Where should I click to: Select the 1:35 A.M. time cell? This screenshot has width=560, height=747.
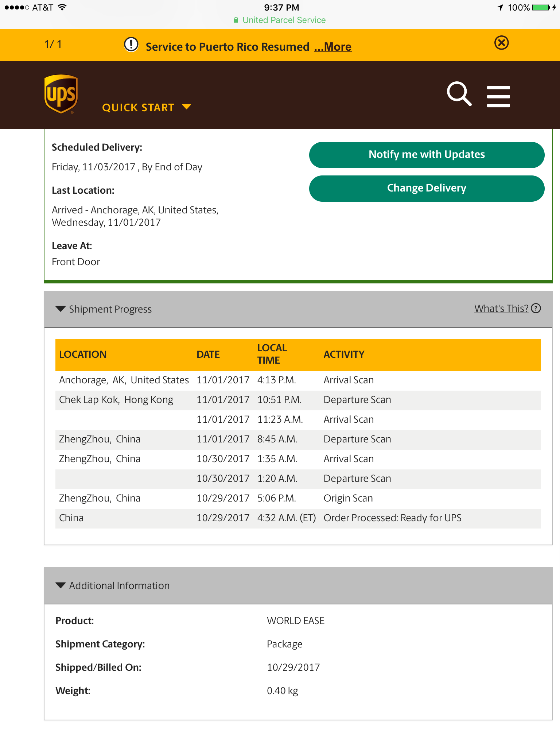(277, 459)
